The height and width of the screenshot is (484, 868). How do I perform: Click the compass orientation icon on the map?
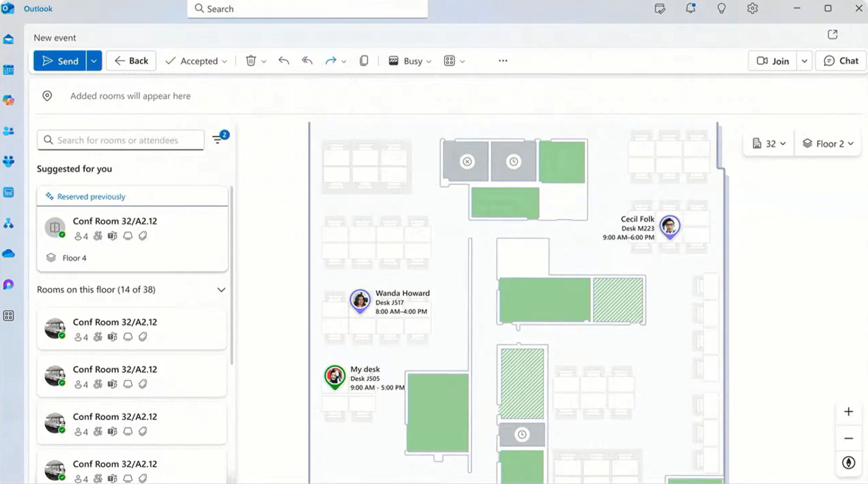click(848, 462)
